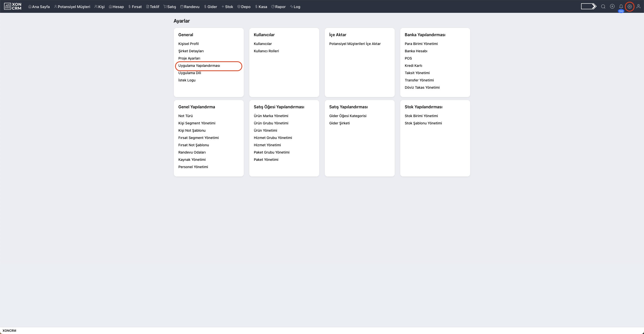Open notifications bell with 193 badge
The height and width of the screenshot is (334, 644).
coord(621,7)
